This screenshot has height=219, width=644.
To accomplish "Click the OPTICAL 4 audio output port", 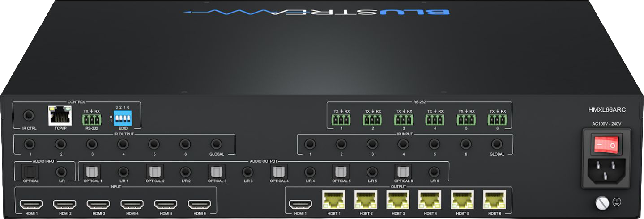I will (279, 171).
